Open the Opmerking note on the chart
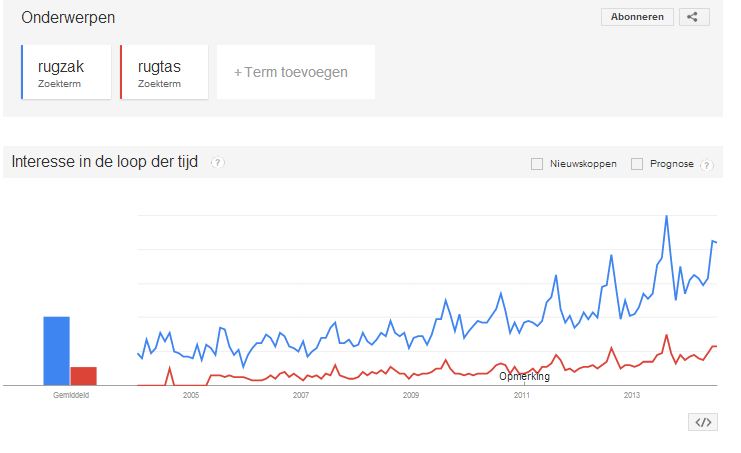The height and width of the screenshot is (453, 741). (x=525, y=376)
